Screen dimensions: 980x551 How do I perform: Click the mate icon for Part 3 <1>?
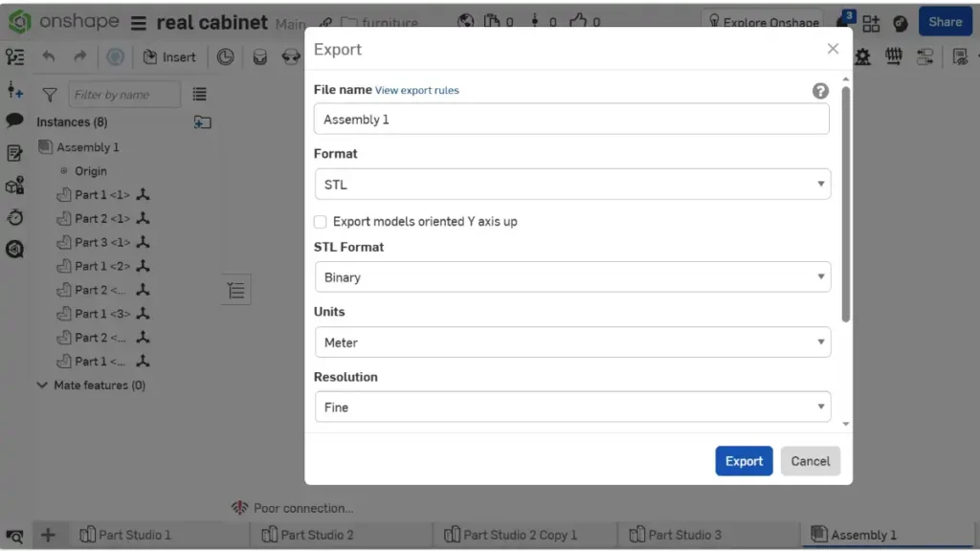pos(144,242)
